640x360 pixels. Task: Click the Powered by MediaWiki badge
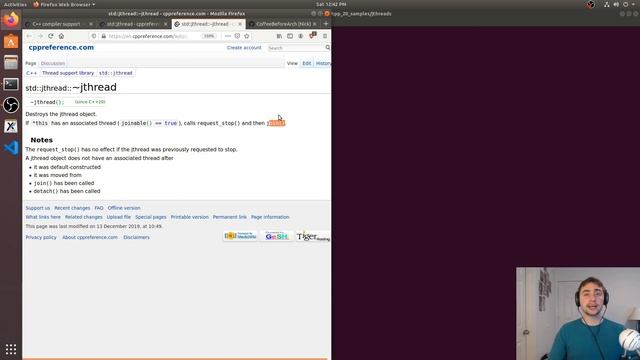[x=240, y=236]
